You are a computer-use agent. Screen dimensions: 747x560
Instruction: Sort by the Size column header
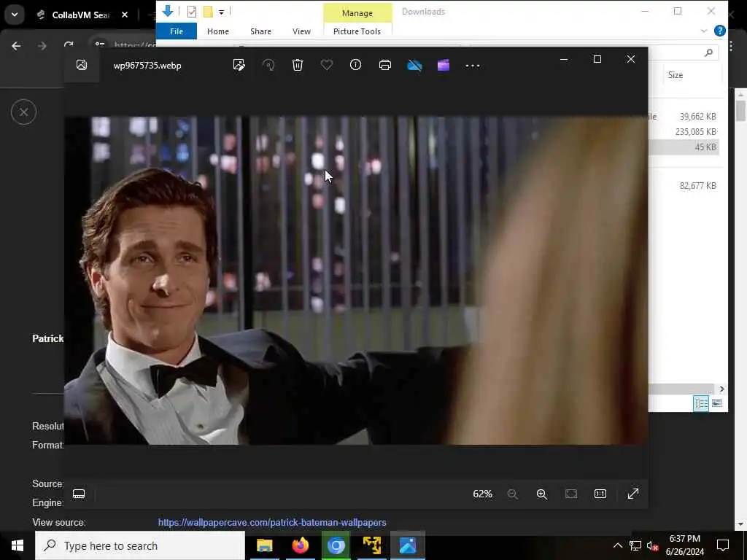point(675,75)
